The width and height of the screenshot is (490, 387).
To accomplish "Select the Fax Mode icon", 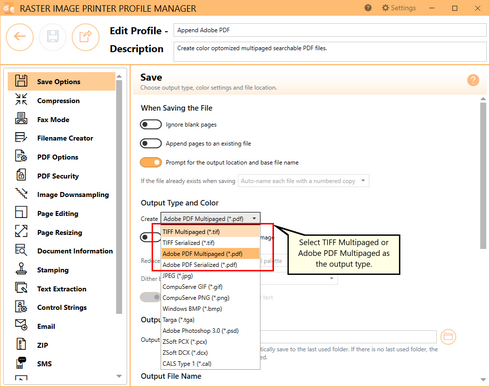I will click(21, 119).
